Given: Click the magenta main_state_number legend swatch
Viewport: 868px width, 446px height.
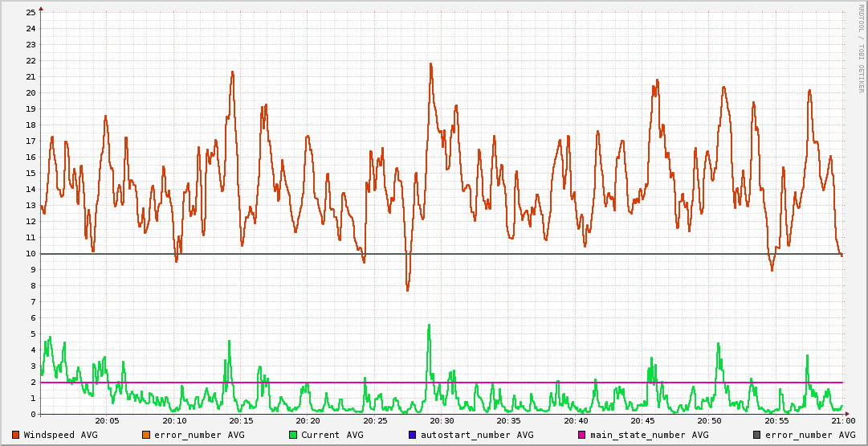Looking at the screenshot, I should 582,435.
